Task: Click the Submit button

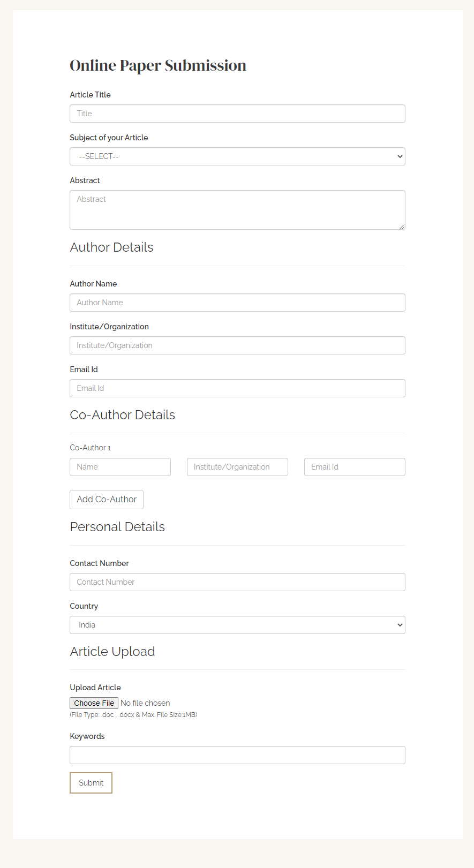Action: (x=91, y=782)
